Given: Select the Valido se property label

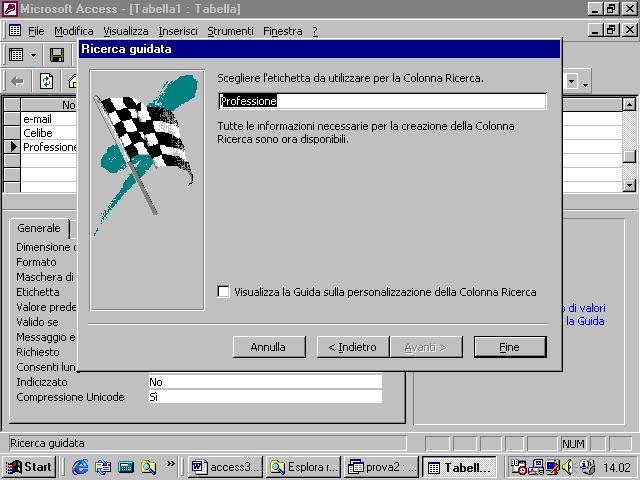Looking at the screenshot, I should coord(37,322).
